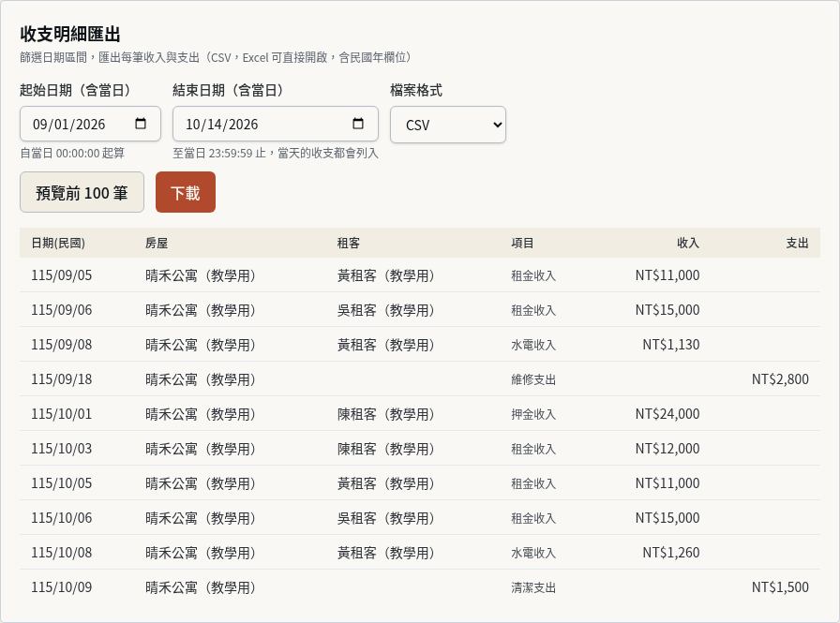Select date cell 115/10/08
This screenshot has height=623, width=840.
(62, 553)
